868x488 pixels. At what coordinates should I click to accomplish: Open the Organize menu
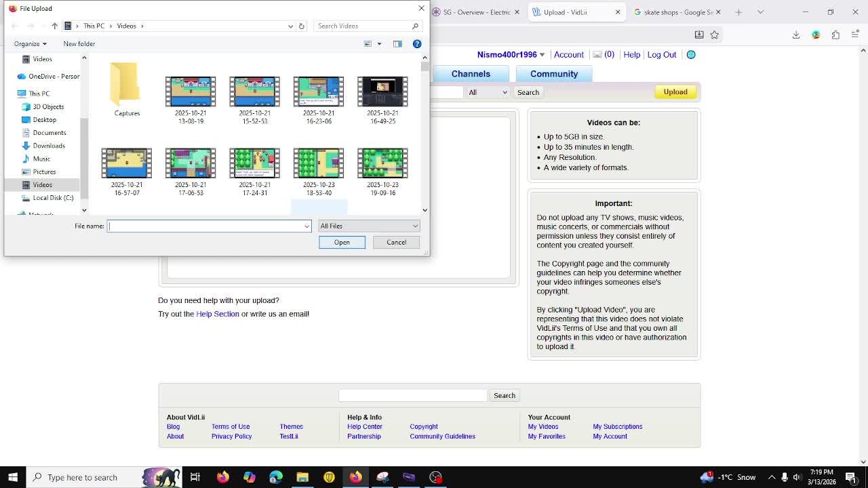click(x=30, y=43)
